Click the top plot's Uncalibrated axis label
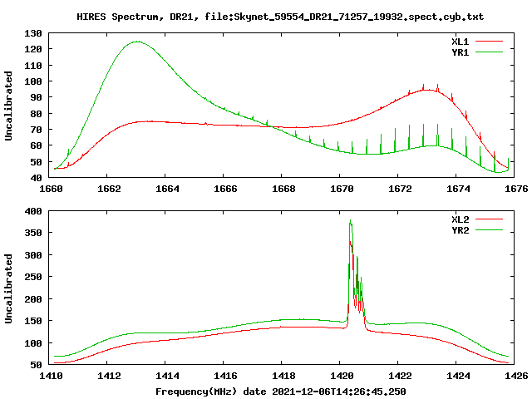 point(8,106)
